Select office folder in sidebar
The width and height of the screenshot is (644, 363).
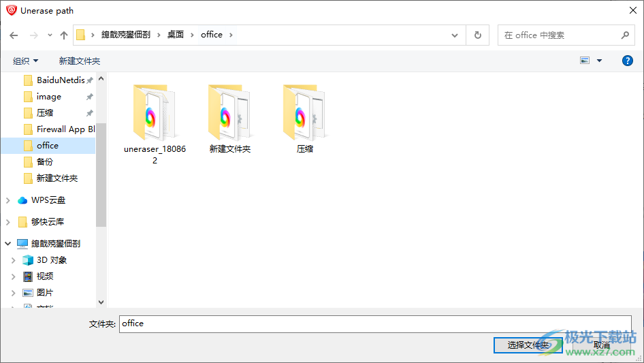(48, 146)
